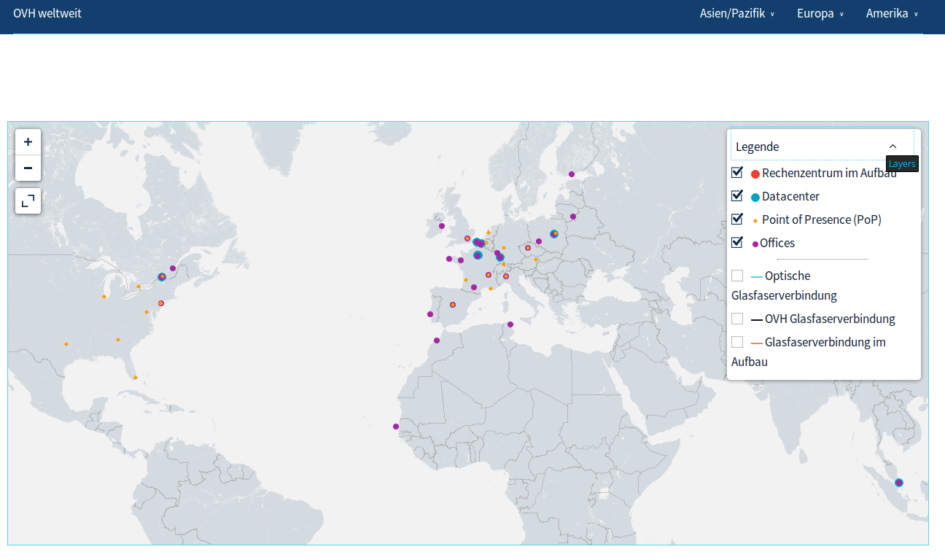Disable the Offices layer checkbox

point(737,243)
